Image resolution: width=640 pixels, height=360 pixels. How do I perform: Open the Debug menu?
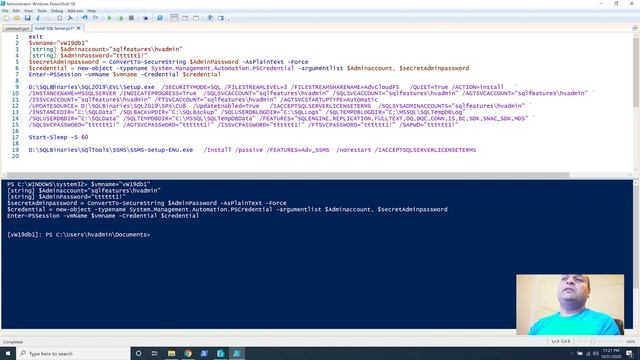pos(57,11)
